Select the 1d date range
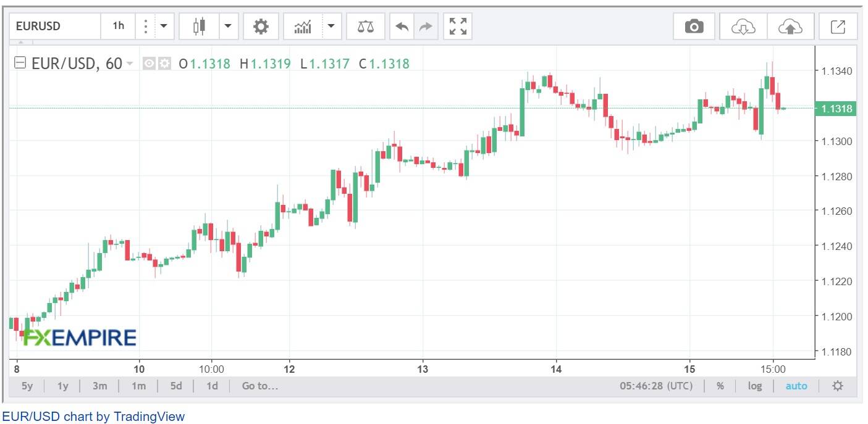Screen dimensions: 868x424 coord(212,386)
